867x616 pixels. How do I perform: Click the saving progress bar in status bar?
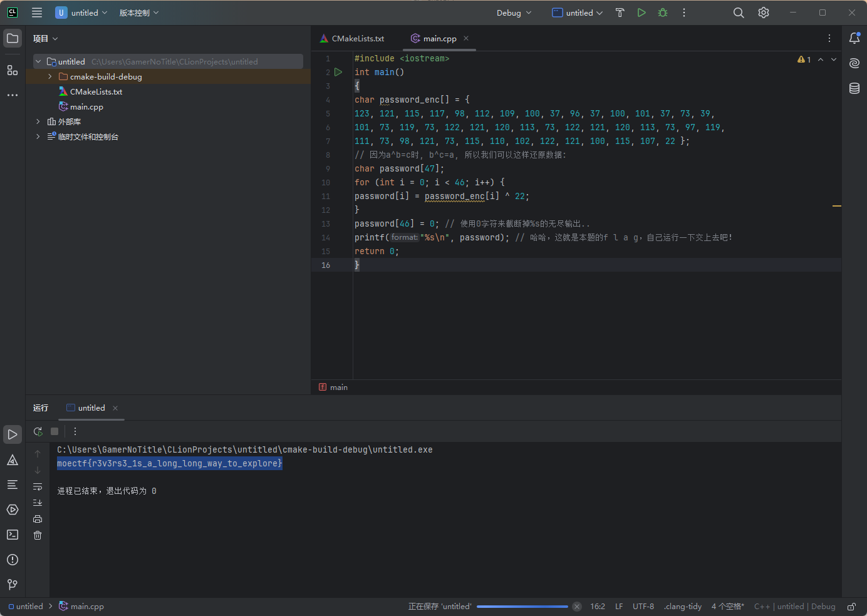point(522,607)
